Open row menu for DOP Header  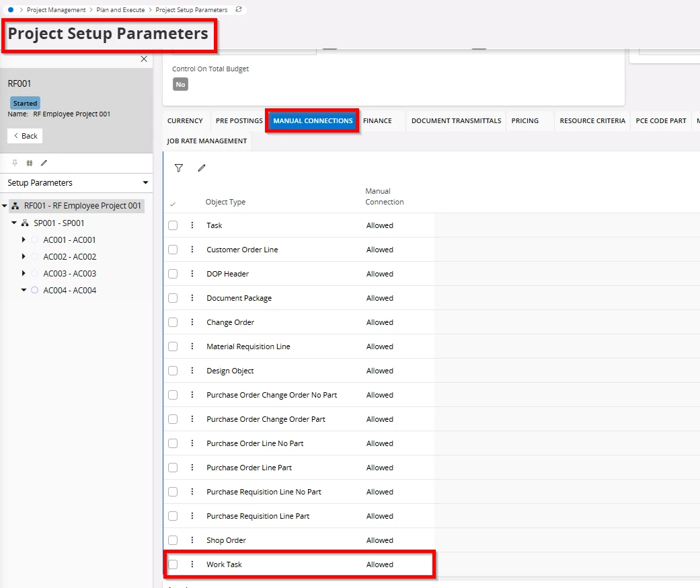pyautogui.click(x=192, y=273)
